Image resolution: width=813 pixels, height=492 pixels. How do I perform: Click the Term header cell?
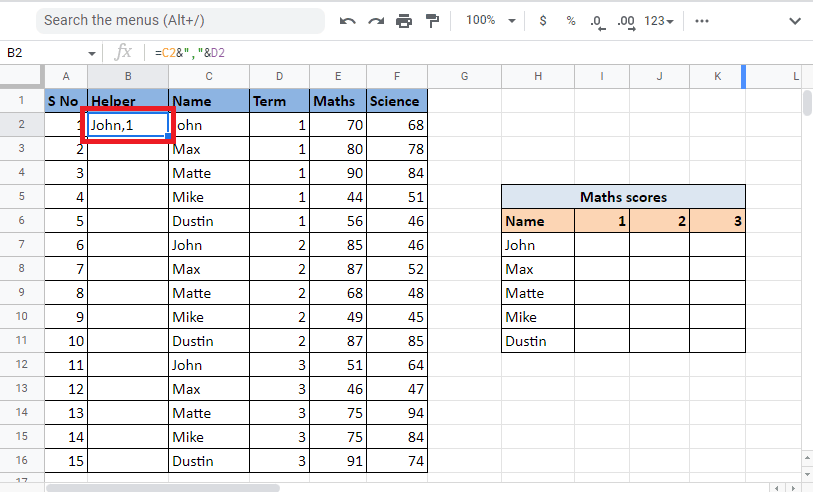pos(279,101)
